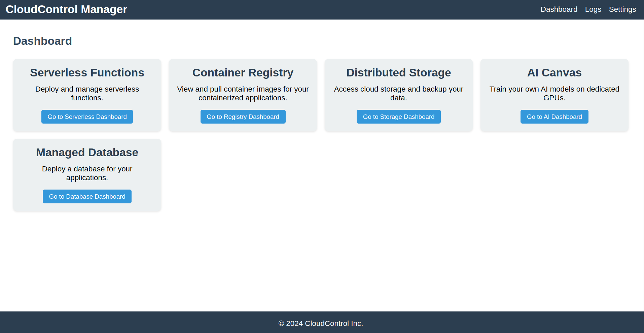The width and height of the screenshot is (644, 333).
Task: Click the cloud storage backup description text
Action: click(398, 93)
